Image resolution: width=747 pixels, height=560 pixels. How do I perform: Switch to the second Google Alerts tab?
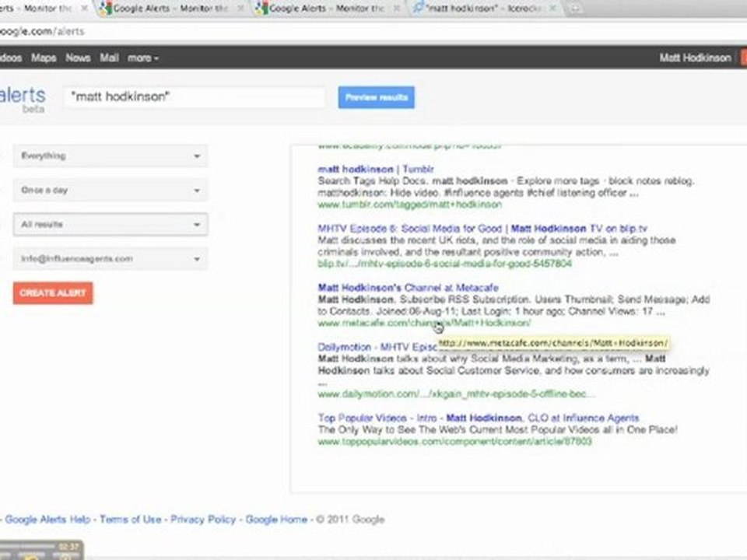171,8
